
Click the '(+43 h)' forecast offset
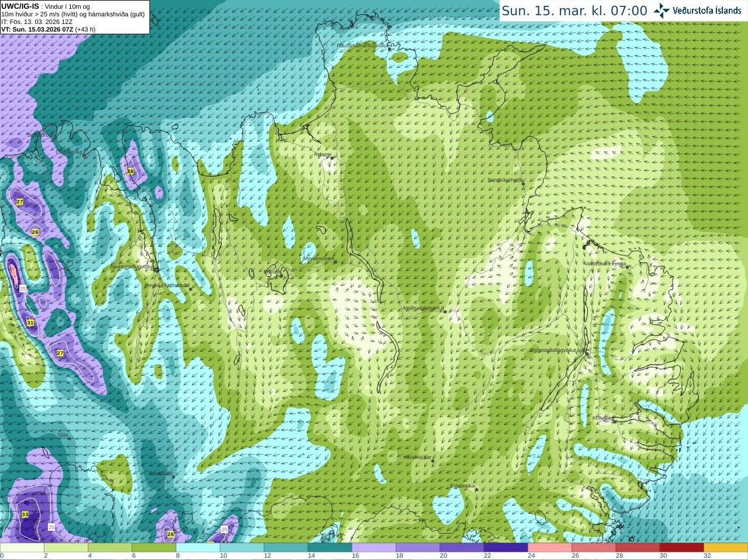click(85, 29)
